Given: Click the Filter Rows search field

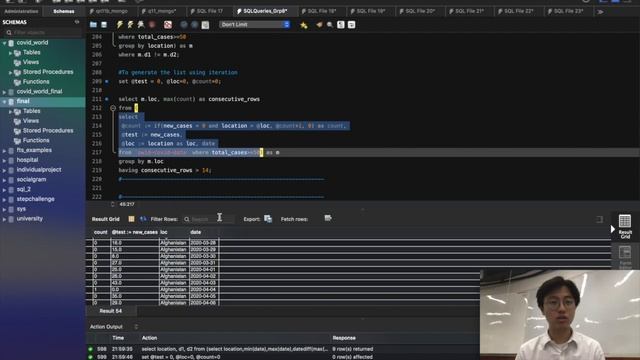Looking at the screenshot, I should coord(208,219).
